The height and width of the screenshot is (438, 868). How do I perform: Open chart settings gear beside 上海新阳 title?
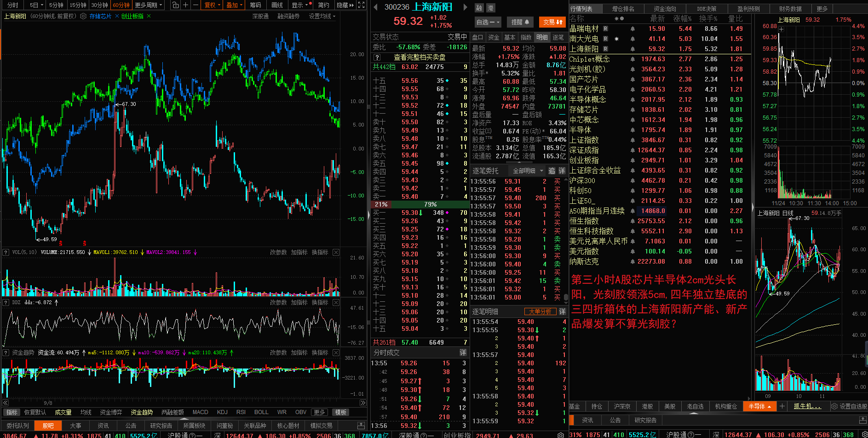pyautogui.click(x=83, y=16)
